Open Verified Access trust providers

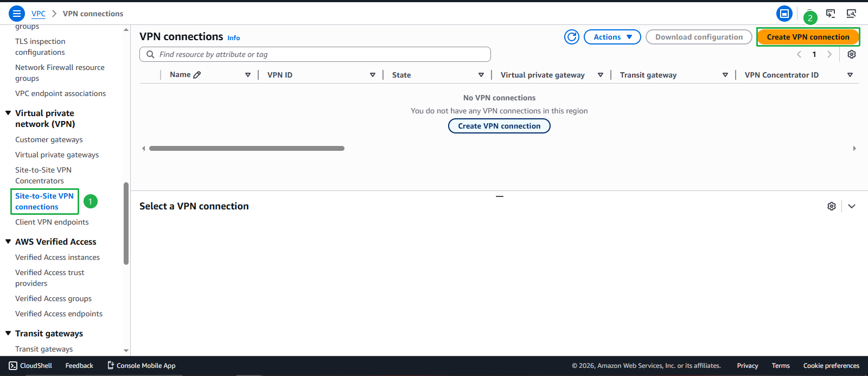coord(49,278)
